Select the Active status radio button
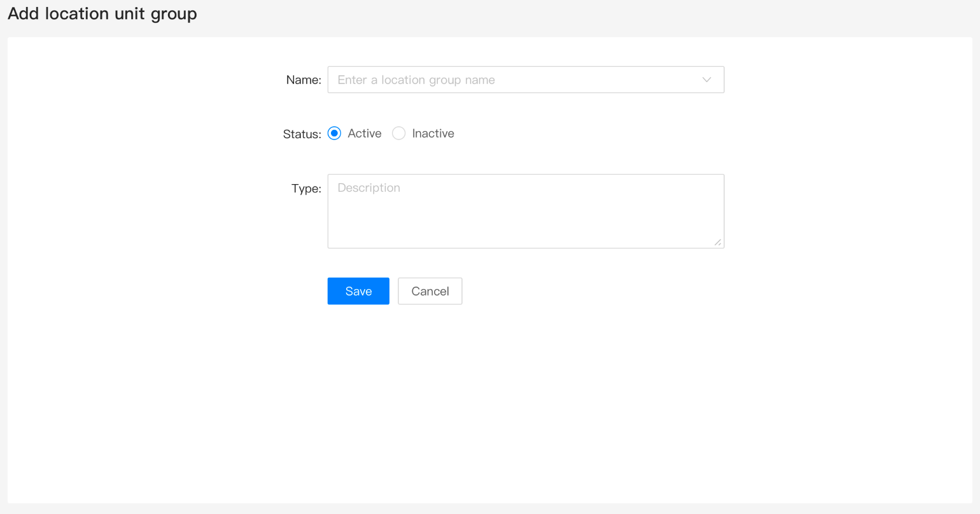The height and width of the screenshot is (514, 980). pyautogui.click(x=334, y=133)
